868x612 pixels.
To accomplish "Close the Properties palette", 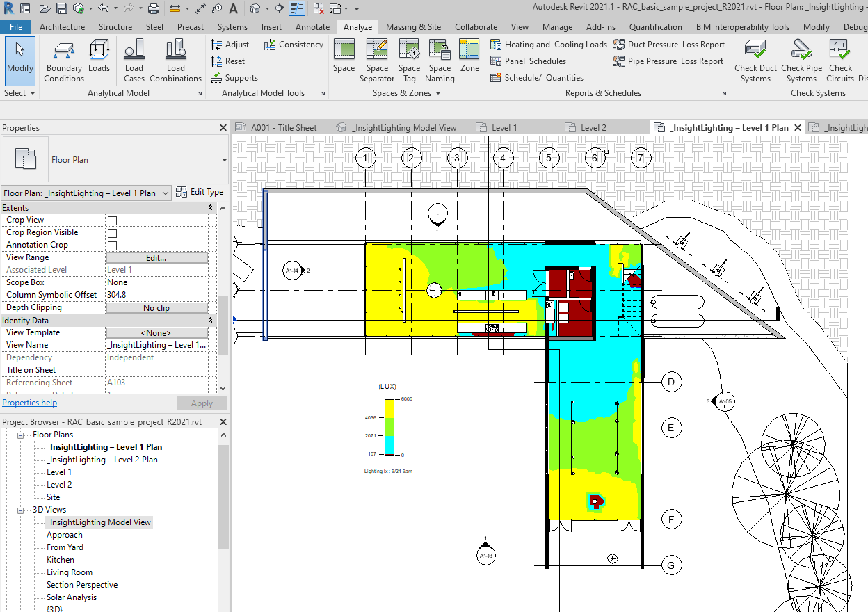I will (223, 128).
